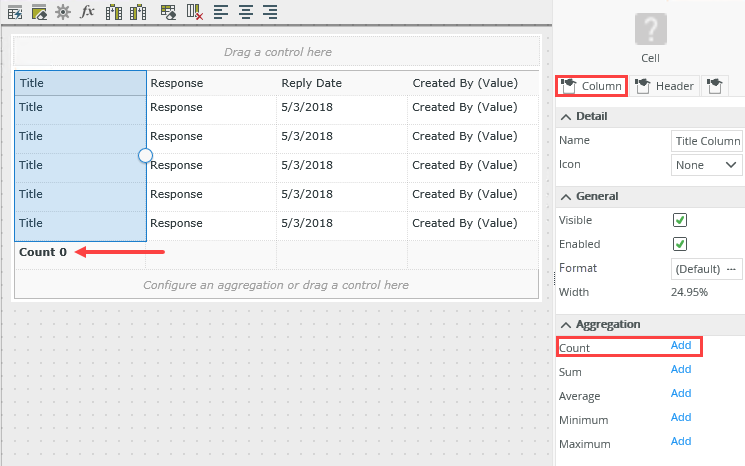Add an Average aggregation
This screenshot has width=745, height=466.
681,393
